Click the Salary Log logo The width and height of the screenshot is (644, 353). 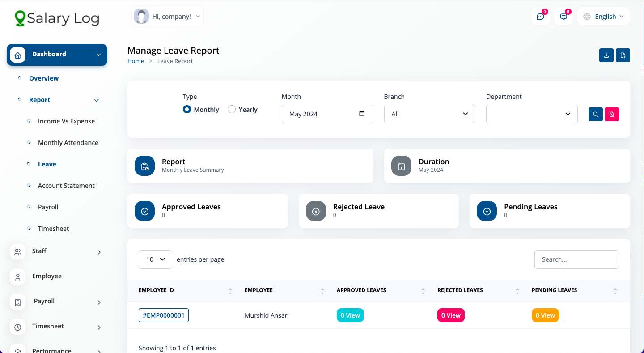pyautogui.click(x=57, y=18)
